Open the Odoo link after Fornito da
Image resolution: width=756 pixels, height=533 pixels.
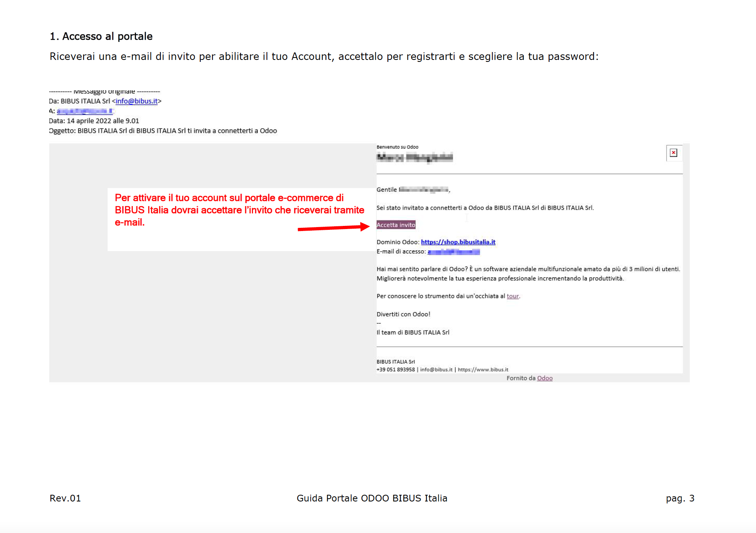[x=544, y=378]
